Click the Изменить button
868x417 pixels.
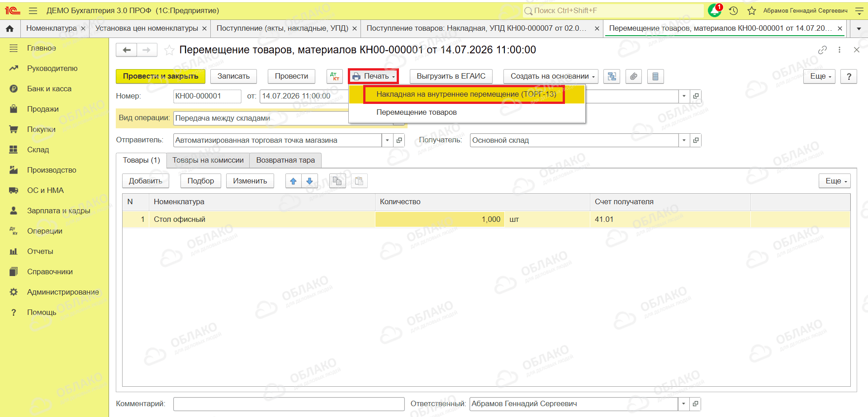tap(250, 181)
